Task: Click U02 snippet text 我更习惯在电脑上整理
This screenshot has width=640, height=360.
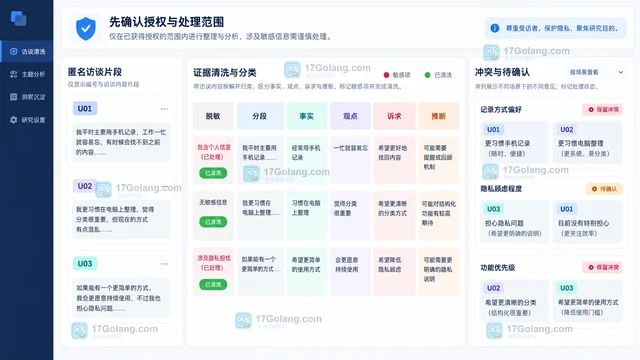Action: click(x=121, y=220)
